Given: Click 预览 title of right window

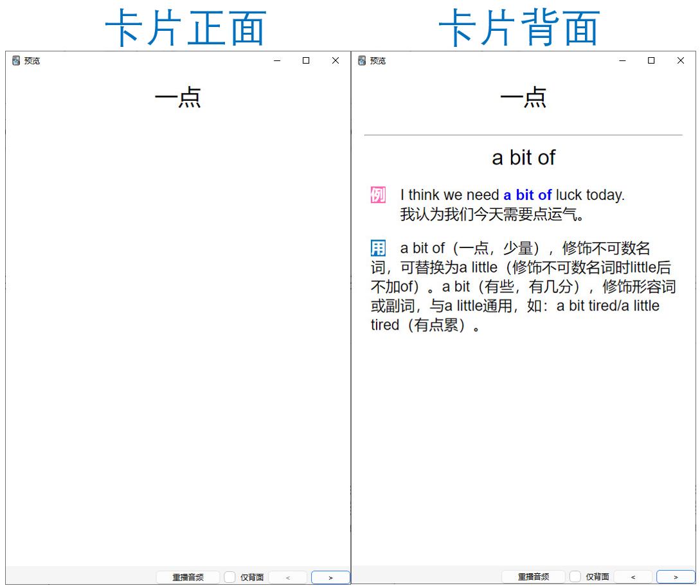Looking at the screenshot, I should coord(378,60).
